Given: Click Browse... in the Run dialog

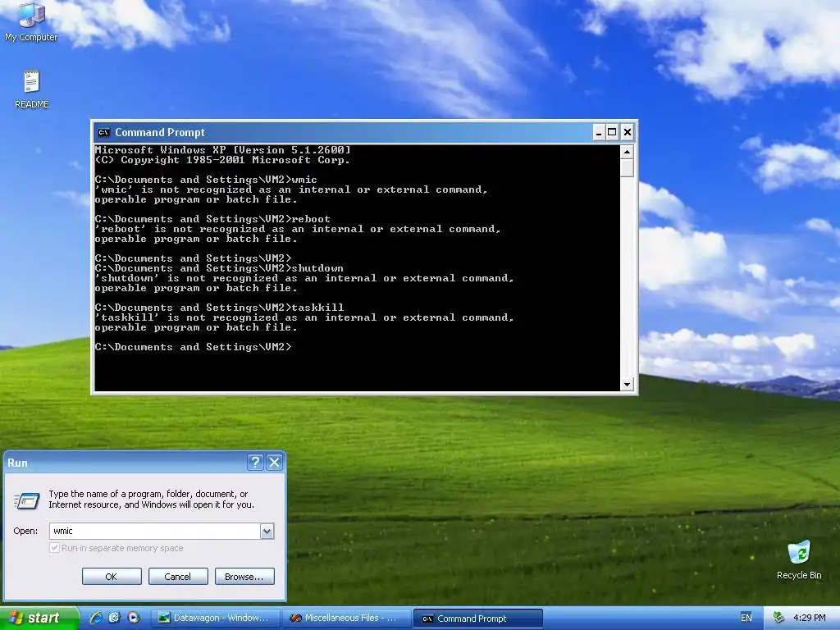Looking at the screenshot, I should coord(244,577).
